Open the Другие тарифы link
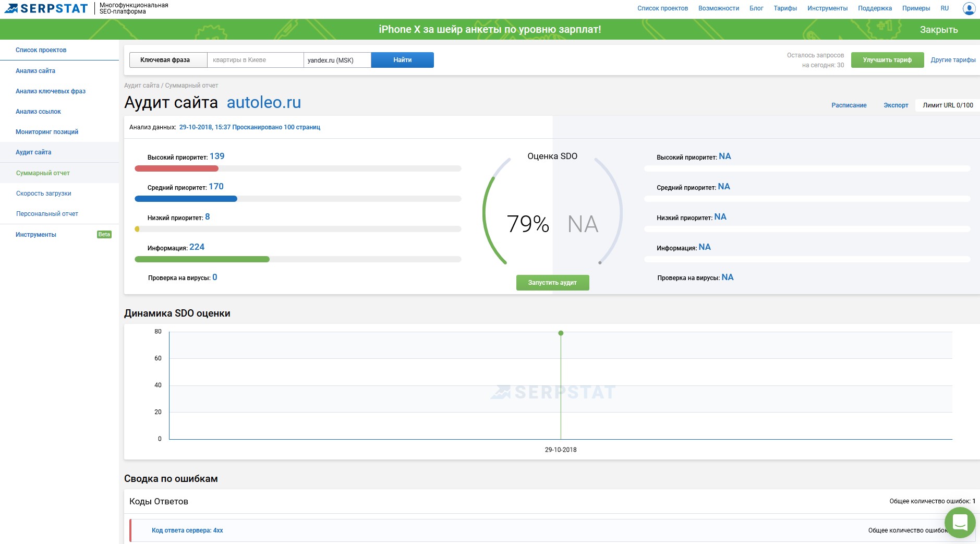980x544 pixels. tap(953, 60)
